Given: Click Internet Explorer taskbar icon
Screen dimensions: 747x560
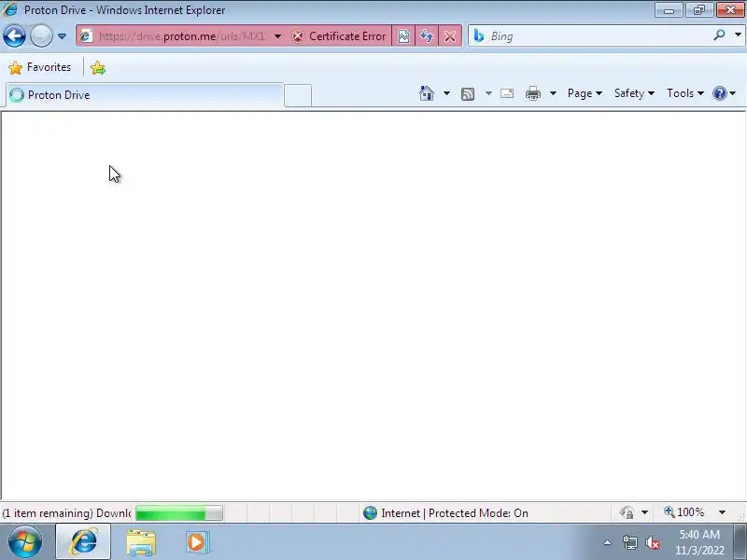Looking at the screenshot, I should tap(83, 542).
